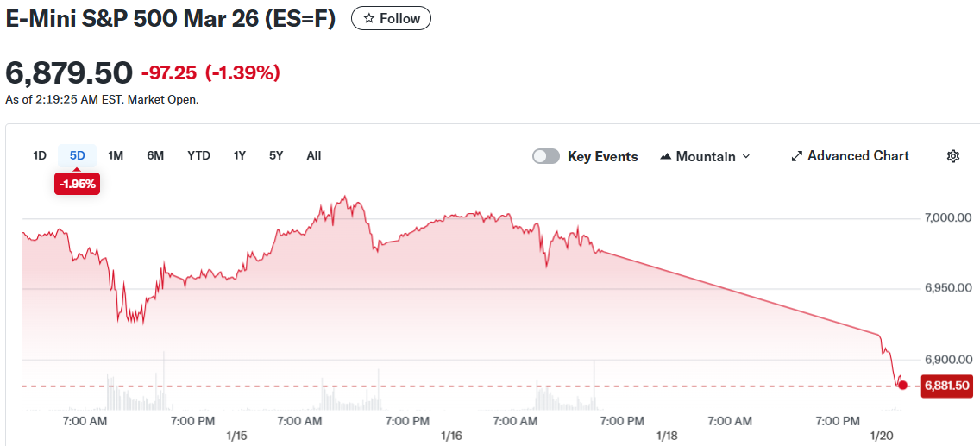Click the Mountain chart type icon
Screen dimensions: 980x446
tap(665, 157)
